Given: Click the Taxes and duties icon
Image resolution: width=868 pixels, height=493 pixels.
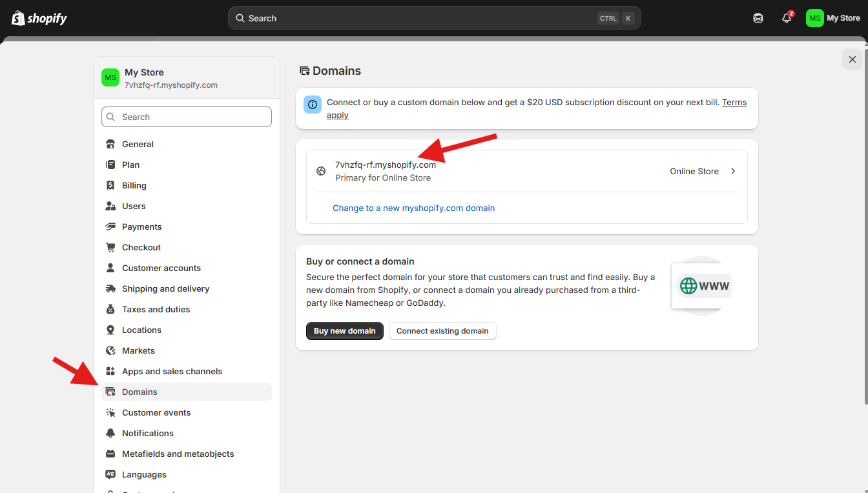Looking at the screenshot, I should tap(110, 309).
